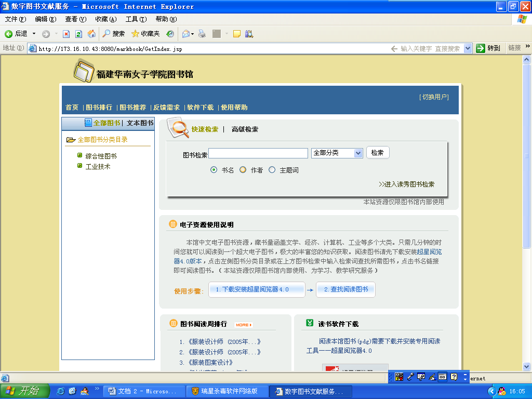
Task: Click the 切换用户 switch user link
Action: (434, 97)
